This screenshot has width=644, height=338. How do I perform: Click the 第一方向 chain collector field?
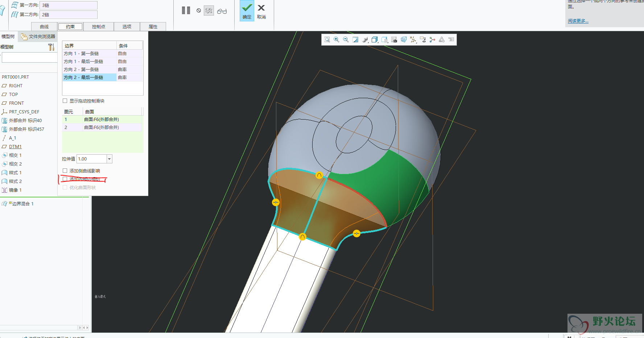click(69, 5)
